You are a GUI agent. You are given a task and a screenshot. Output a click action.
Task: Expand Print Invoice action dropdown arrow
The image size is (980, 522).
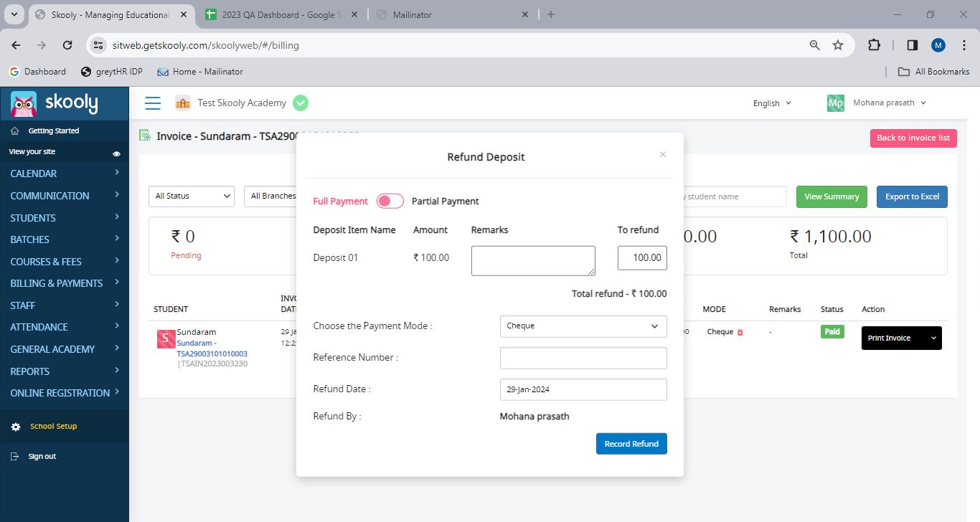click(x=933, y=338)
